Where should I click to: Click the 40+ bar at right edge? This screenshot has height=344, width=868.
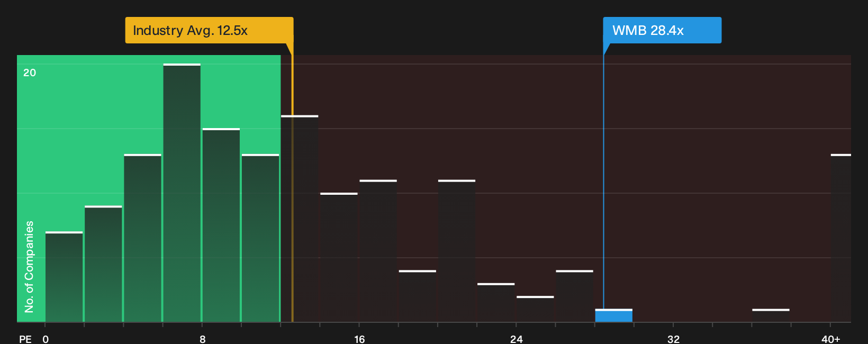(840, 238)
